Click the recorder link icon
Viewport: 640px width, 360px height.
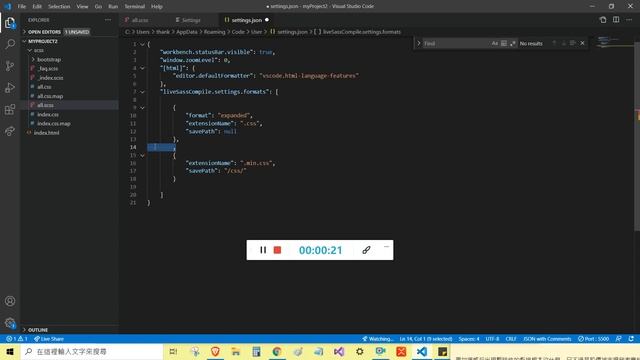pyautogui.click(x=366, y=250)
